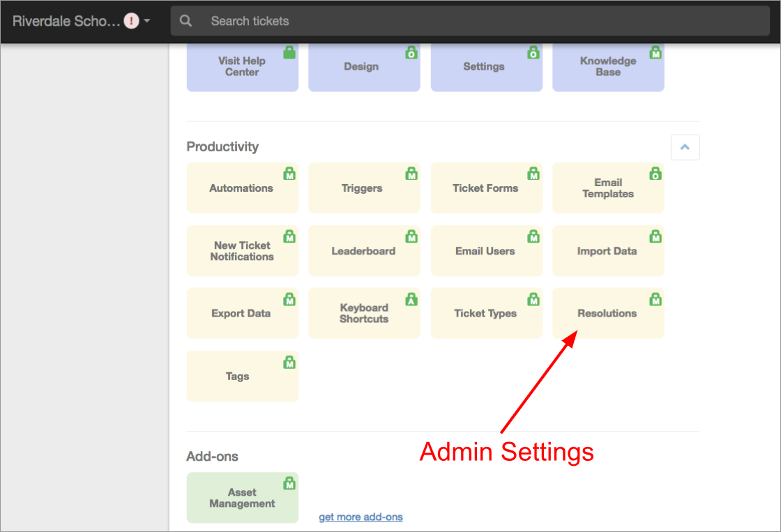This screenshot has height=532, width=781.
Task: Select the Import Data tile
Action: tap(607, 251)
